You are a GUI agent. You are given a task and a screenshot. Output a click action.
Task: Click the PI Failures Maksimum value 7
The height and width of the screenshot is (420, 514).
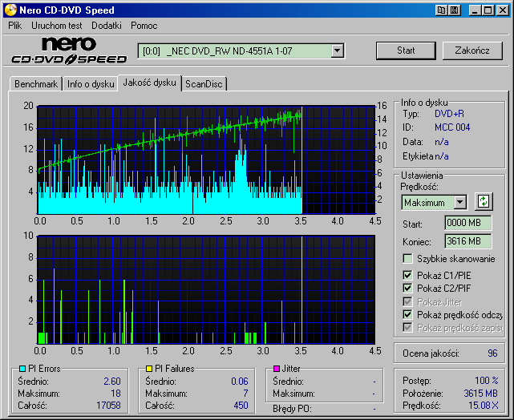245,393
